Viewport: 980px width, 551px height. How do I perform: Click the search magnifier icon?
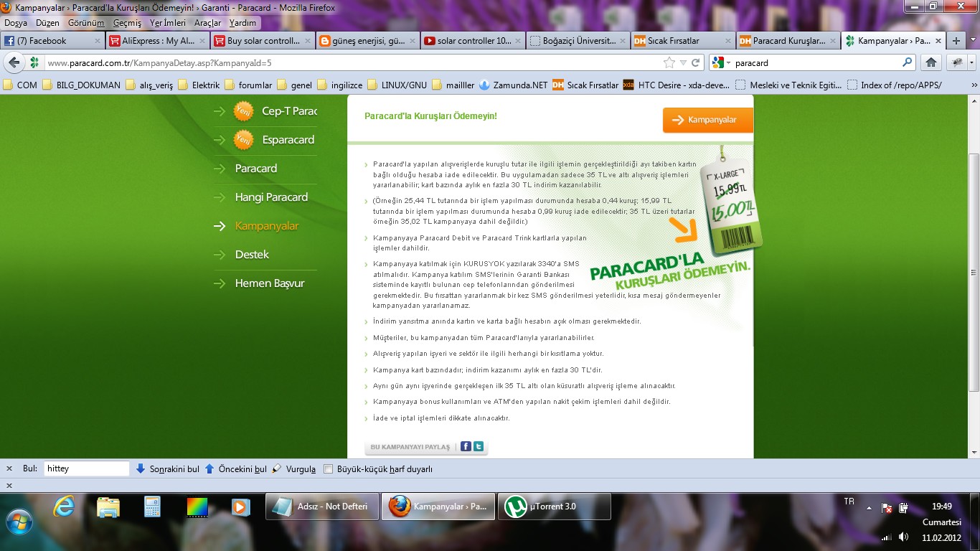[x=907, y=62]
